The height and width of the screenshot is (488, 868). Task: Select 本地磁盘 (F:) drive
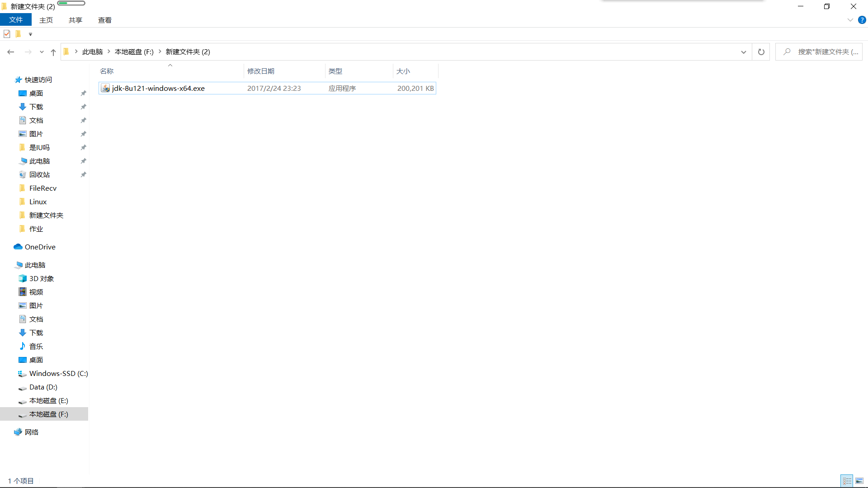click(x=44, y=414)
